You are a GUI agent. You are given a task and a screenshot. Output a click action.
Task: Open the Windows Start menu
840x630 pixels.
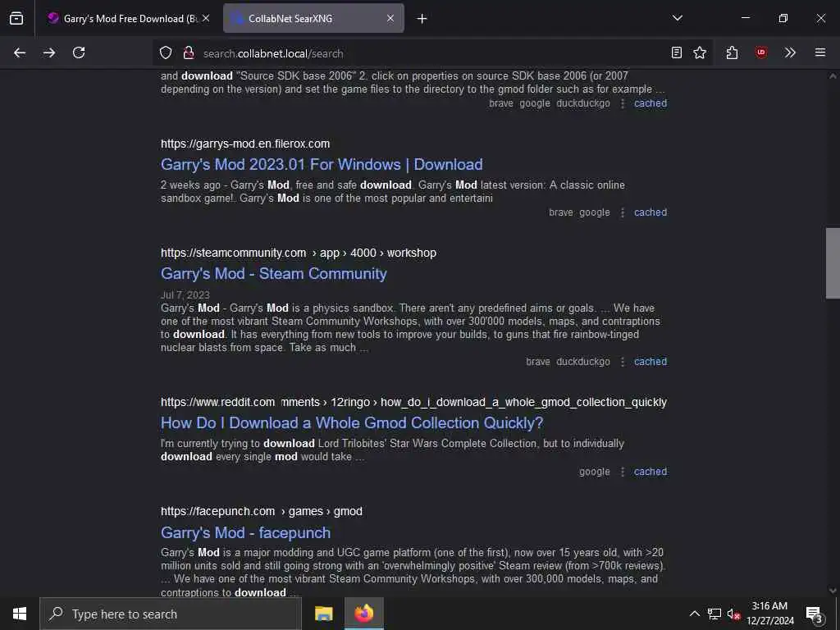pyautogui.click(x=20, y=614)
